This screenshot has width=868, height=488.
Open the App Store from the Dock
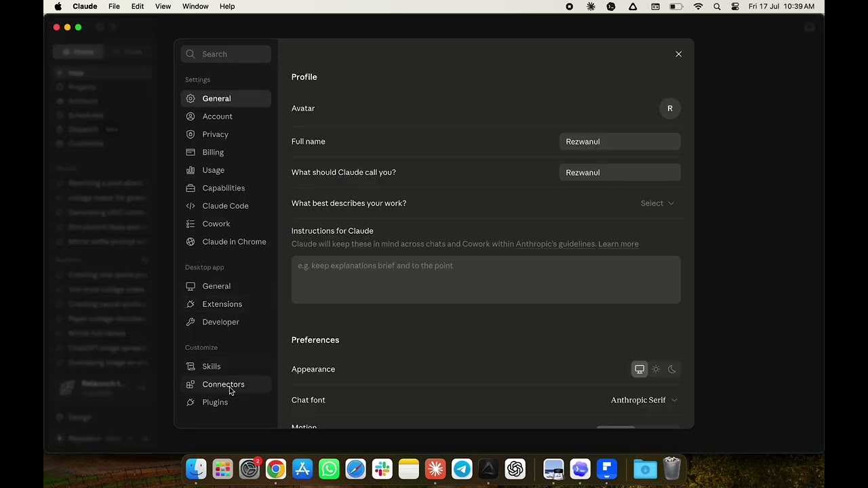(302, 468)
